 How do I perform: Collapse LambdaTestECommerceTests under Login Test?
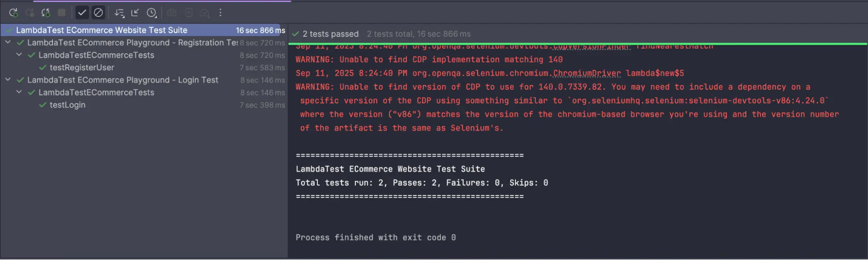coord(18,92)
